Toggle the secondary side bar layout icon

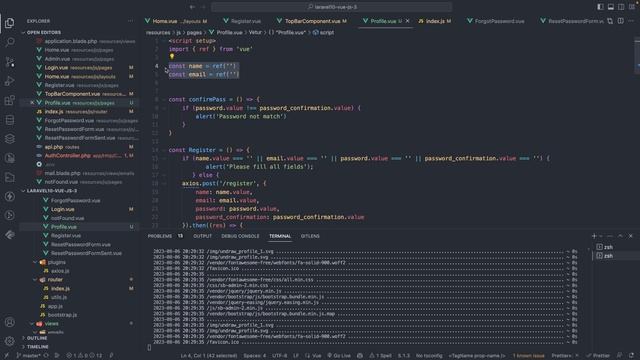tap(621, 7)
